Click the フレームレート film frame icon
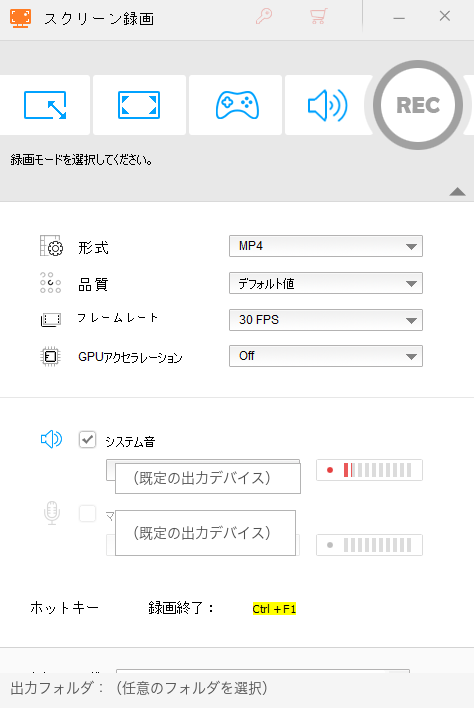The image size is (474, 708). [51, 320]
